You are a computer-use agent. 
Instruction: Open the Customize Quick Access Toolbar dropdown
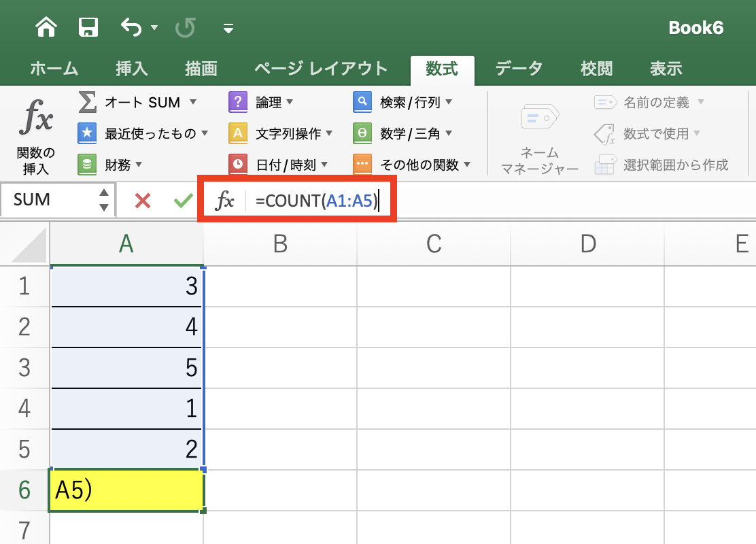pos(228,29)
